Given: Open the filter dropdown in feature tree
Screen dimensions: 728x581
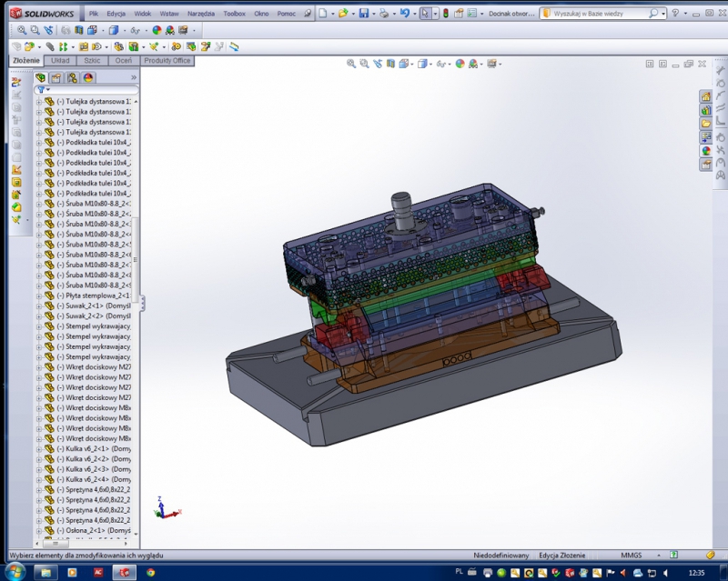Looking at the screenshot, I should click(42, 90).
